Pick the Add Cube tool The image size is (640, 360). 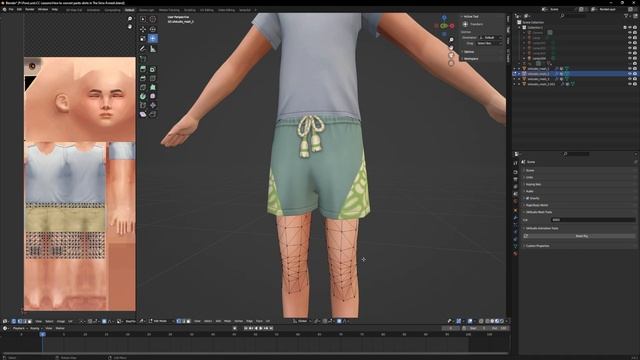coord(143,59)
